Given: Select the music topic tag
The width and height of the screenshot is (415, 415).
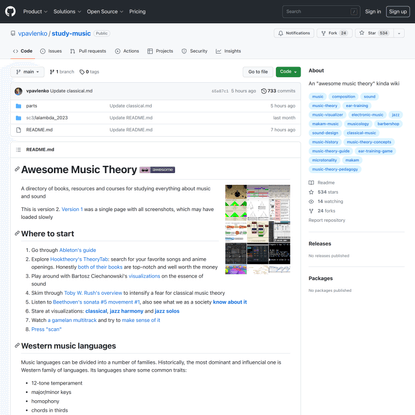Looking at the screenshot, I should click(318, 97).
